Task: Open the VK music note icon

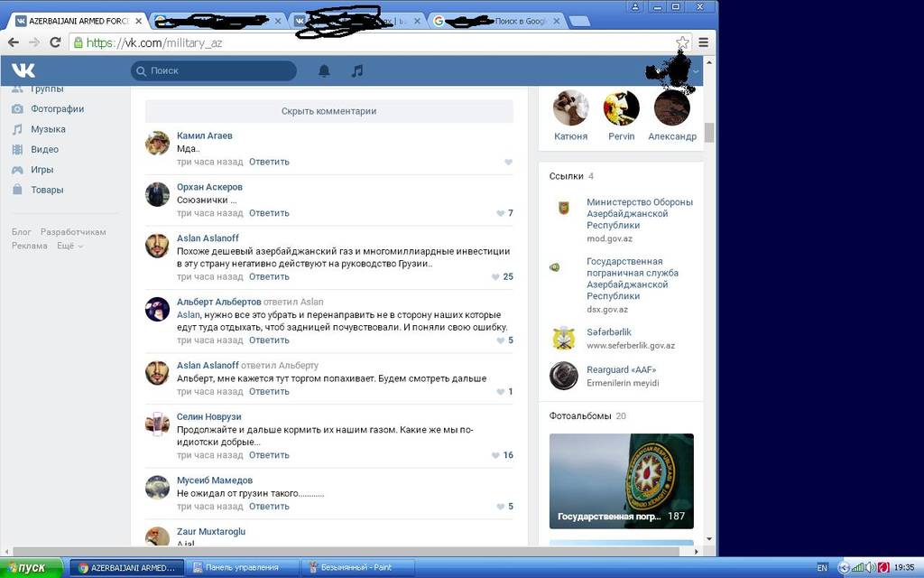Action: tap(357, 70)
